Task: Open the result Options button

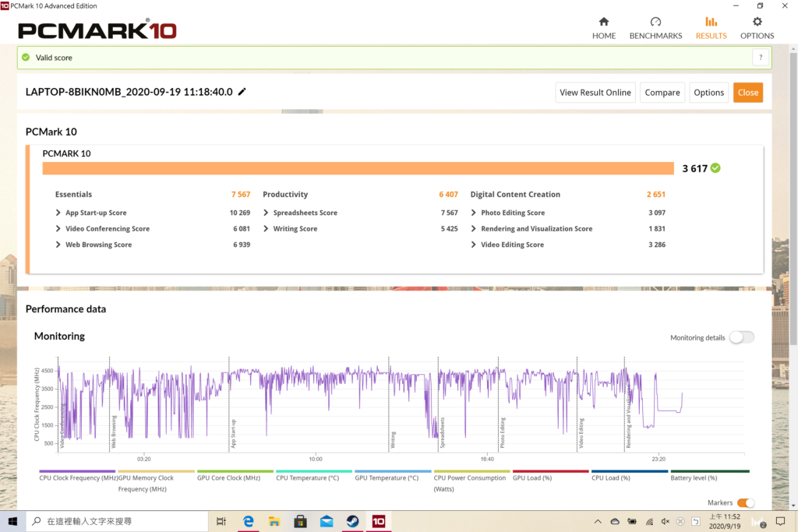Action: pyautogui.click(x=708, y=93)
